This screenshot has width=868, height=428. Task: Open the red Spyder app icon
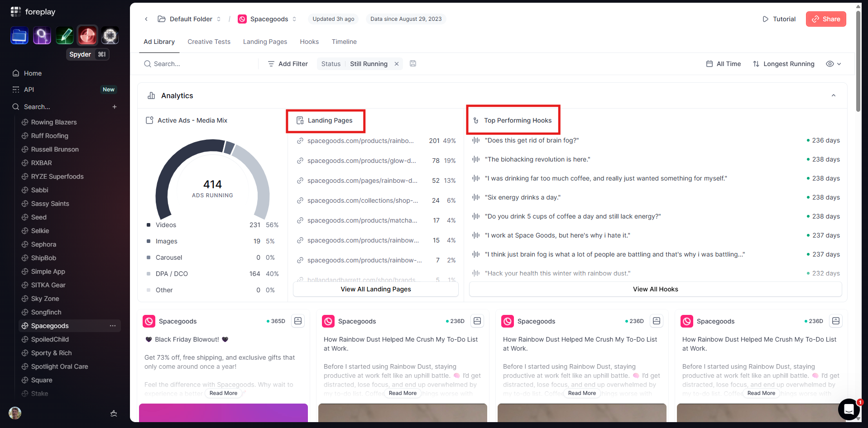[87, 36]
